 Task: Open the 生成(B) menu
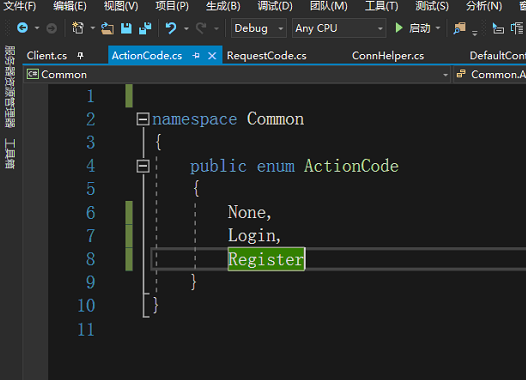pos(223,6)
